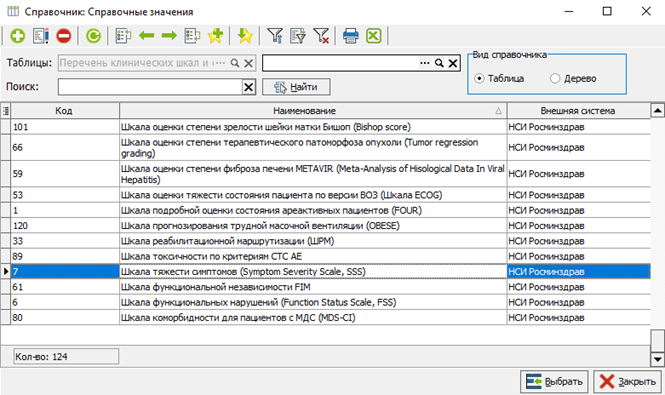Select the Таблица view radio button
Viewport: 665px width, 395px height.
click(x=479, y=78)
